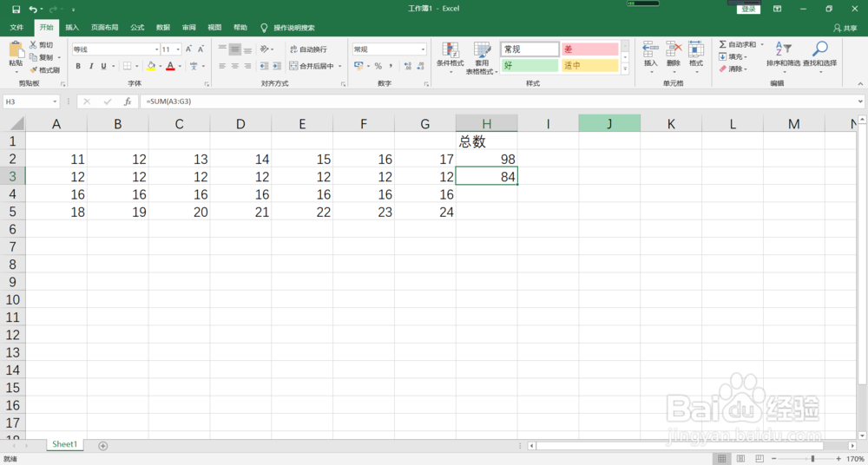The height and width of the screenshot is (465, 868).
Task: Apply the cell borders icon
Action: coord(128,66)
